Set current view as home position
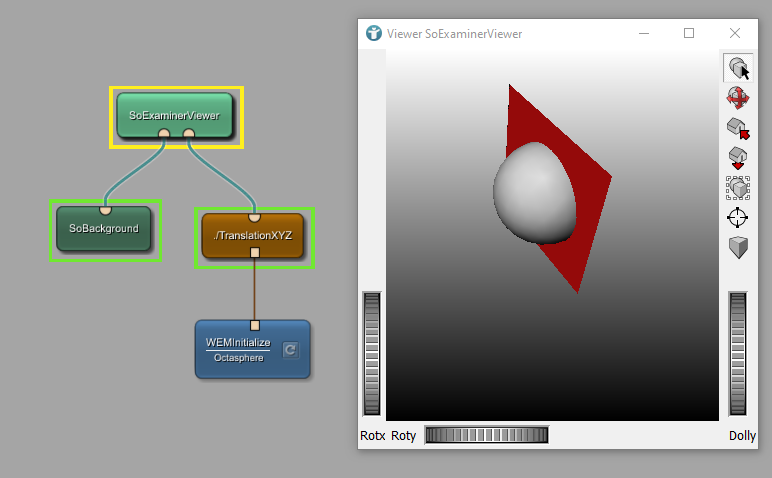 738,158
